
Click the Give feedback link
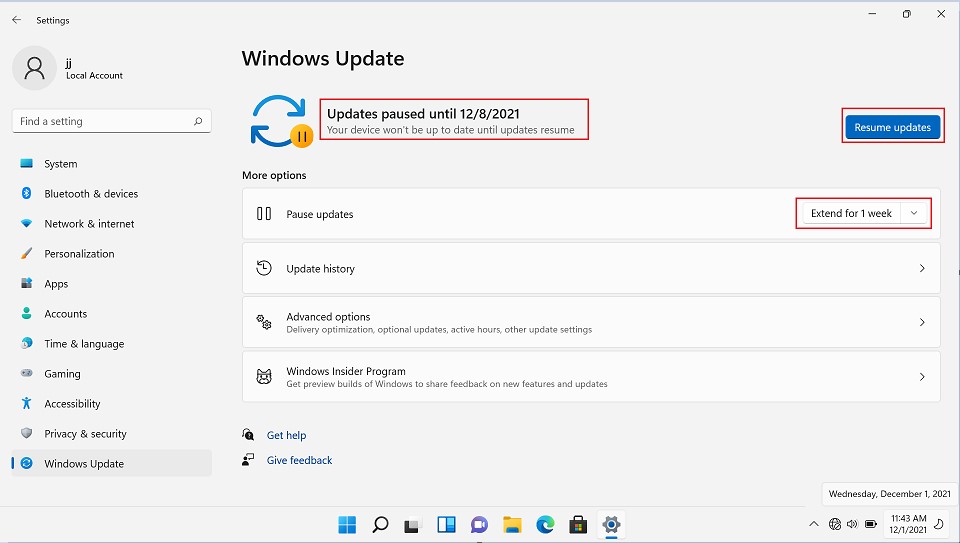299,460
